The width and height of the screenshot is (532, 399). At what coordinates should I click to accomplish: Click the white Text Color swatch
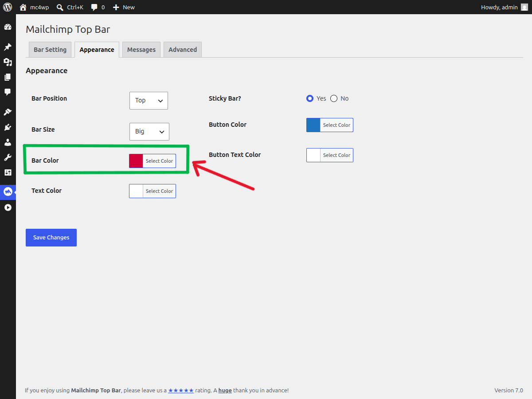(136, 191)
